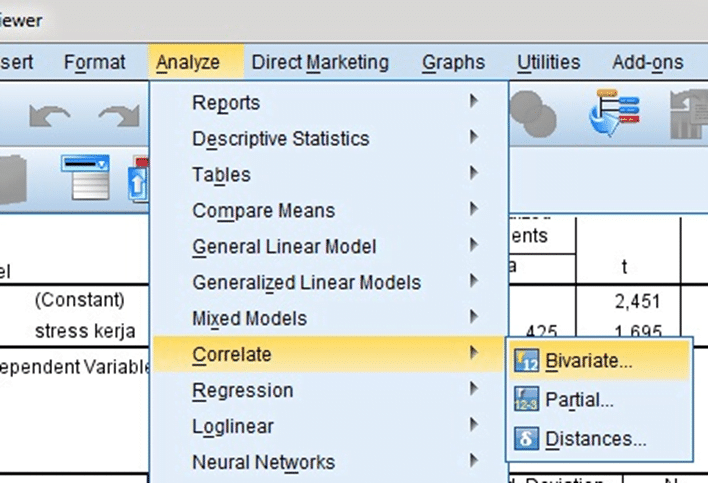The width and height of the screenshot is (708, 483).
Task: Expand the Neural Networks submenu
Action: 329,462
